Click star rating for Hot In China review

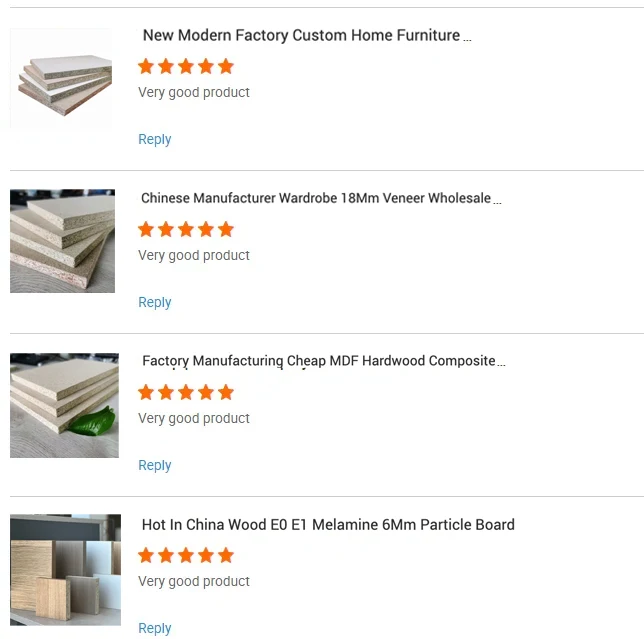tap(186, 555)
